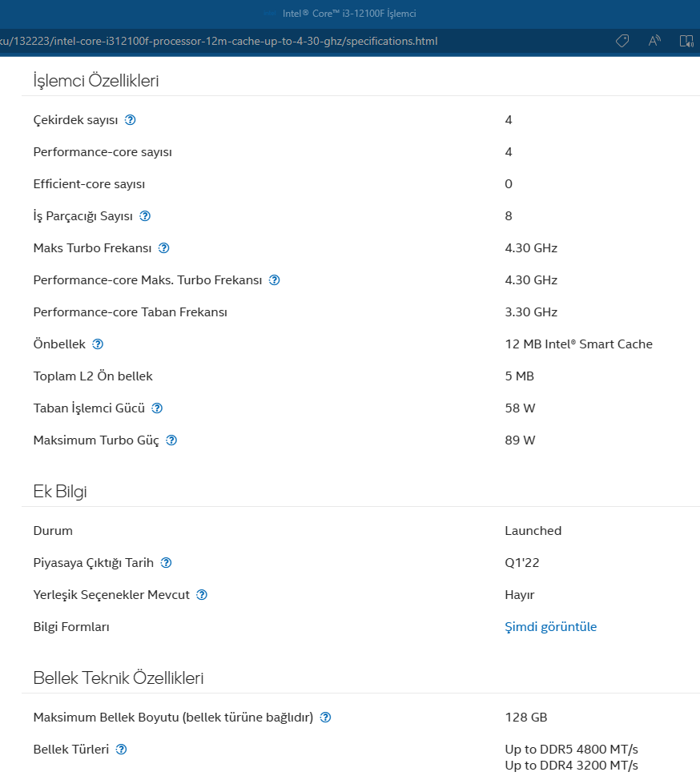
Task: Click the shopping price tag icon
Action: coord(622,41)
